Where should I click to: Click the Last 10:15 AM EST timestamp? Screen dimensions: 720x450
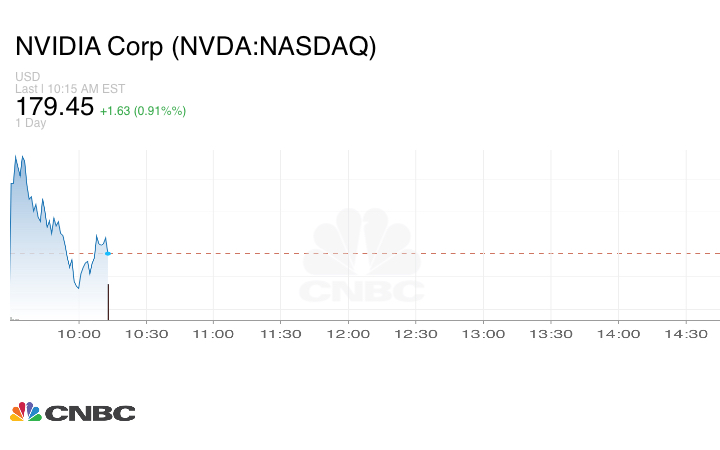tap(68, 89)
